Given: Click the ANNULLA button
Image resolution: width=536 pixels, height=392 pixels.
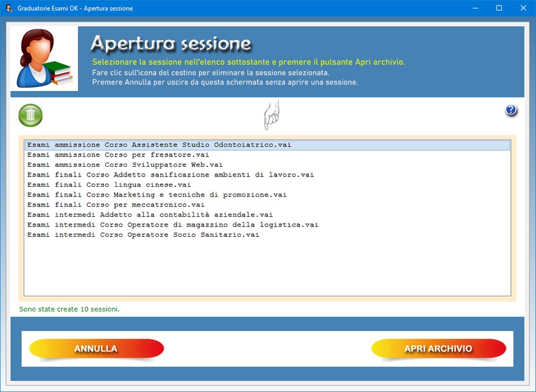Looking at the screenshot, I should coord(96,349).
